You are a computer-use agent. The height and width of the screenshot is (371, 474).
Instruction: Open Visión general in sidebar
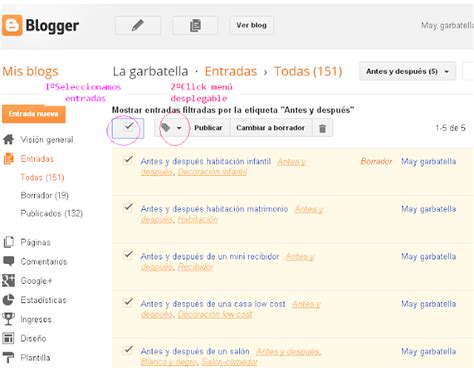(47, 140)
